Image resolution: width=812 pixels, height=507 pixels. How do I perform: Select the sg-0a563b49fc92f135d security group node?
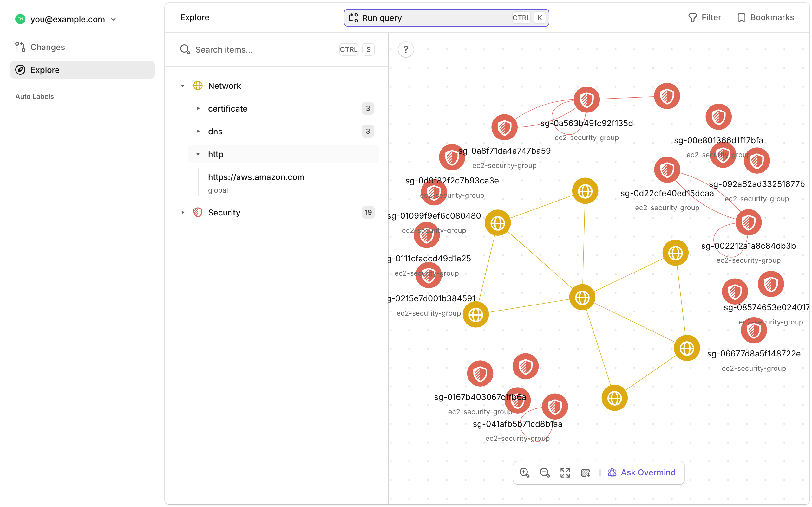[x=586, y=99]
